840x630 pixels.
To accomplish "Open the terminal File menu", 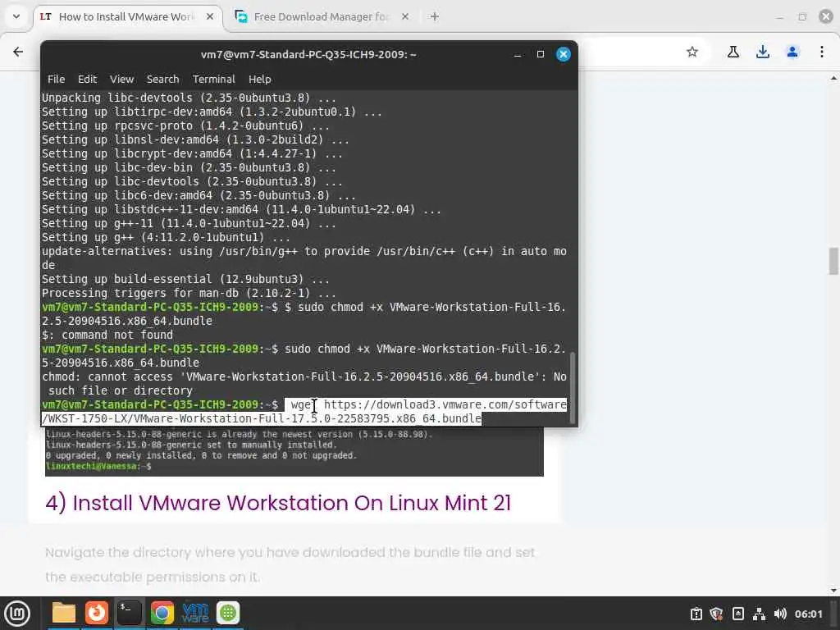I will [57, 80].
